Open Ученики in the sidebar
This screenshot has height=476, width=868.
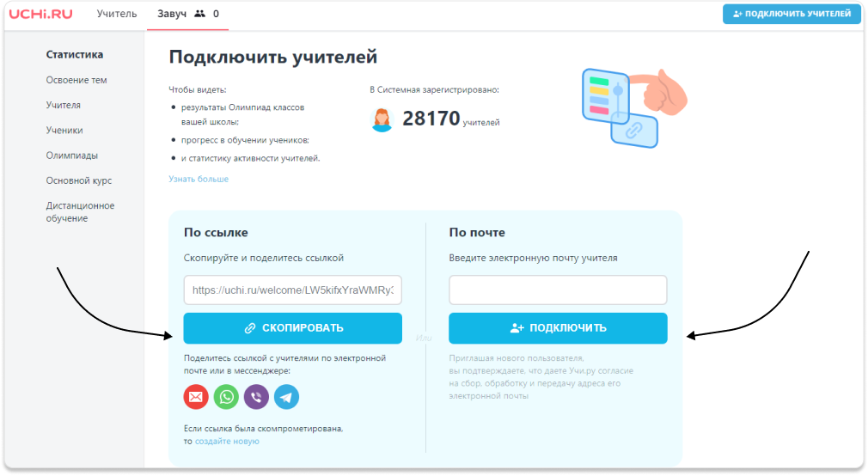coord(64,130)
